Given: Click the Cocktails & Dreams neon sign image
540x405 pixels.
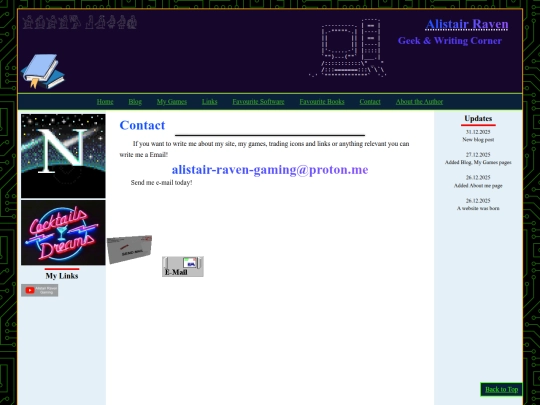Looking at the screenshot, I should (63, 233).
